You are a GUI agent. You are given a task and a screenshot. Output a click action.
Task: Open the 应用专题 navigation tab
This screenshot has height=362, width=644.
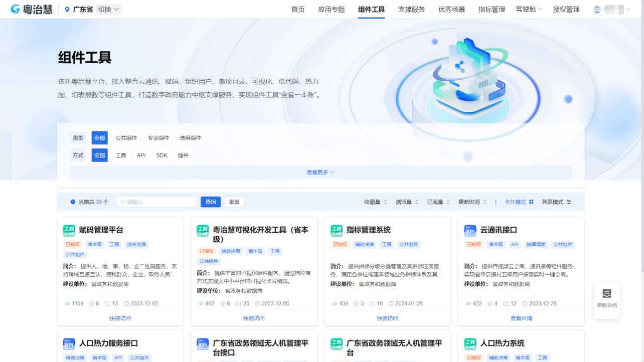point(331,10)
